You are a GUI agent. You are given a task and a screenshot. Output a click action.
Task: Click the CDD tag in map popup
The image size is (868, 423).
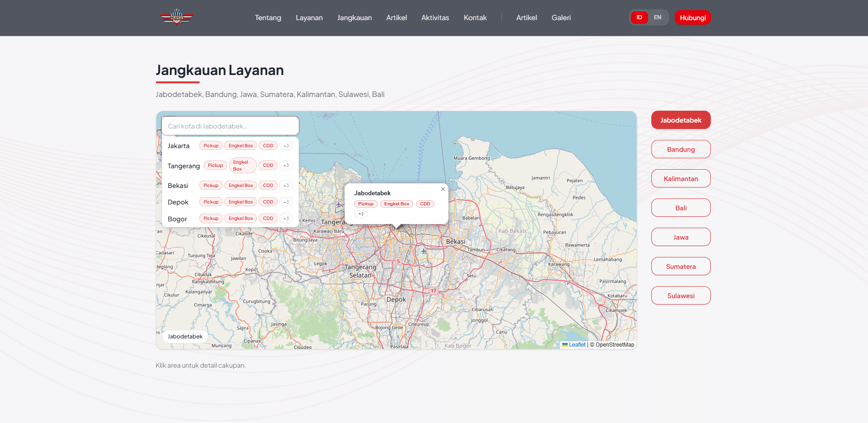click(425, 204)
